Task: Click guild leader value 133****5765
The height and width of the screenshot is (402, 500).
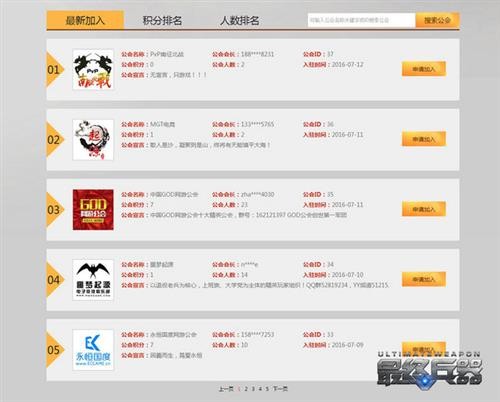Action: pyautogui.click(x=257, y=124)
